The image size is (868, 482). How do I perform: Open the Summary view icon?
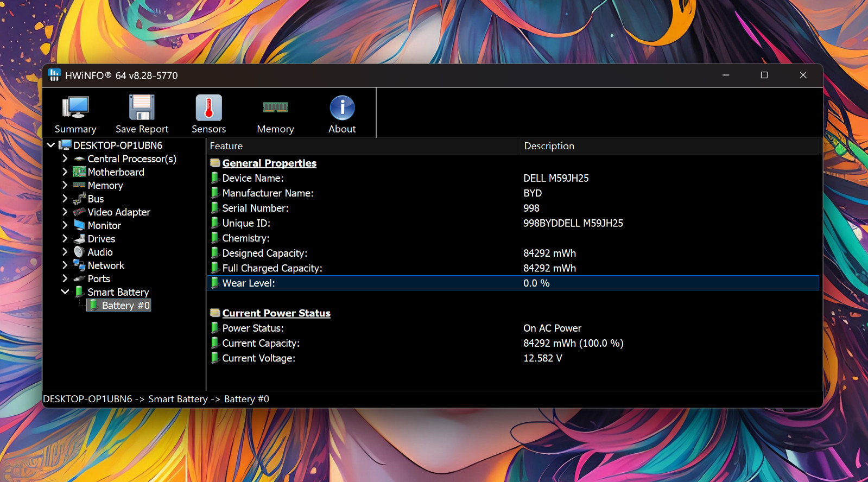[75, 107]
